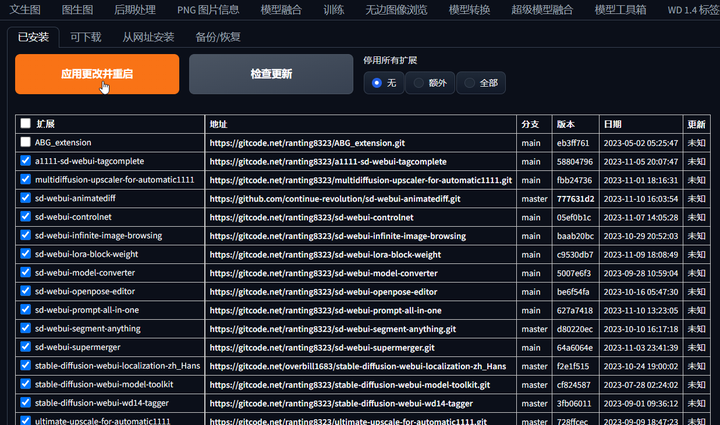
Task: Open PNG 图片信息 tab
Action: click(x=208, y=10)
